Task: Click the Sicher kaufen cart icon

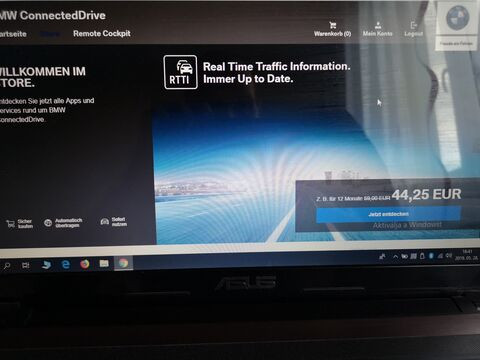Action: 11,224
